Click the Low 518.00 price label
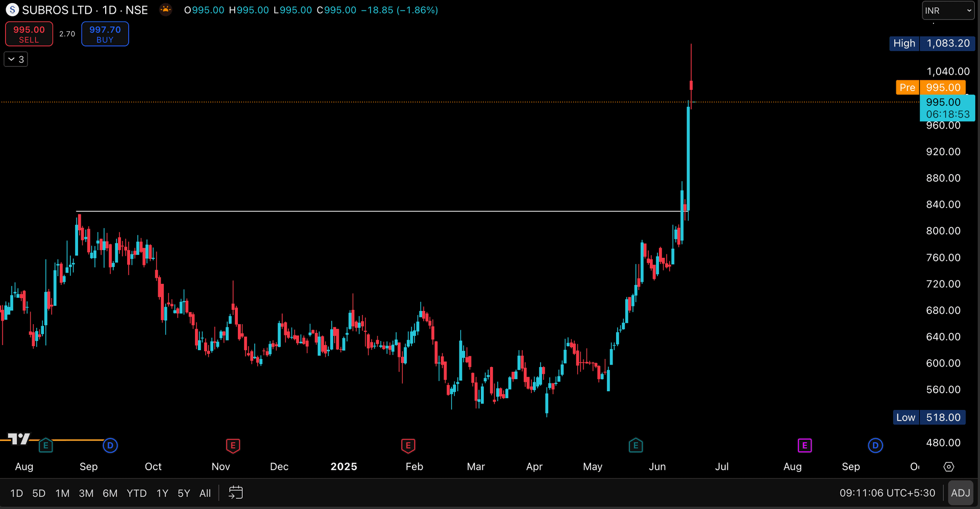The height and width of the screenshot is (509, 980). tap(928, 417)
